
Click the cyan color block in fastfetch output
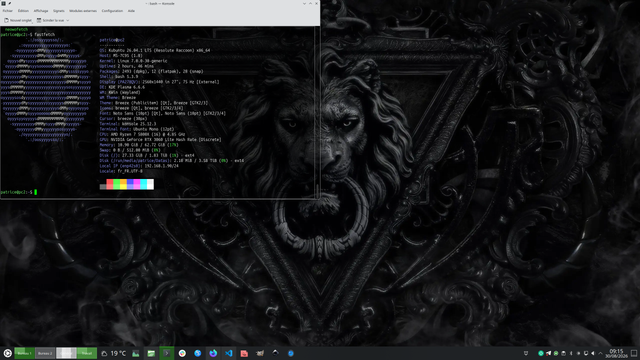coord(144,184)
